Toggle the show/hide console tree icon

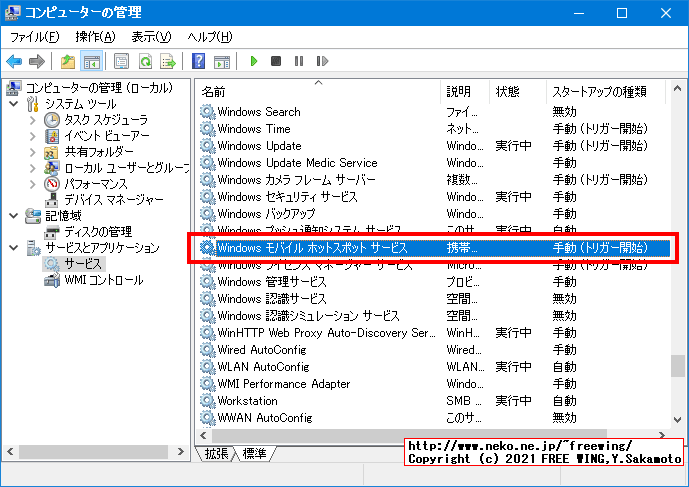click(x=92, y=61)
